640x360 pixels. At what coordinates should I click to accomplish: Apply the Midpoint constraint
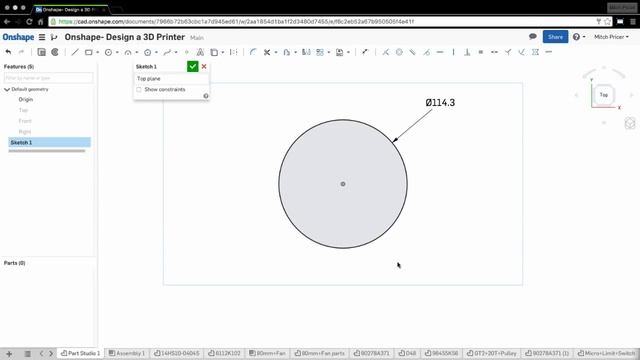pos(494,52)
